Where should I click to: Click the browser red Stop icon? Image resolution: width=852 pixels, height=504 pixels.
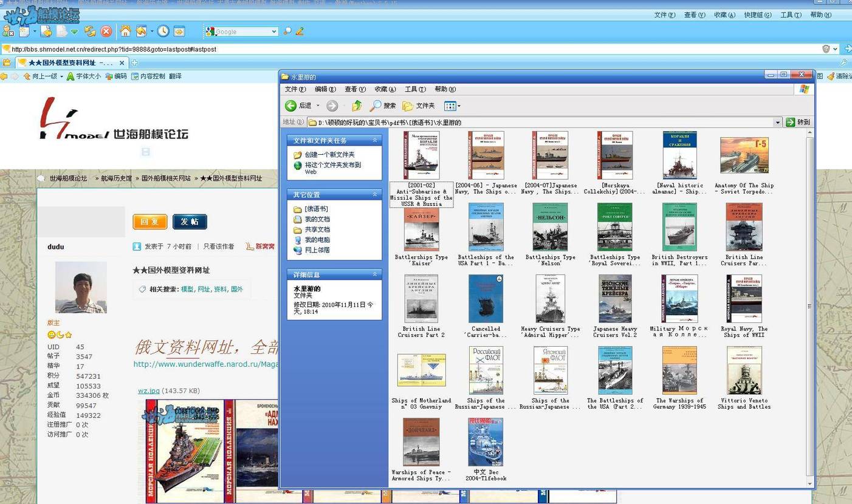pyautogui.click(x=106, y=31)
